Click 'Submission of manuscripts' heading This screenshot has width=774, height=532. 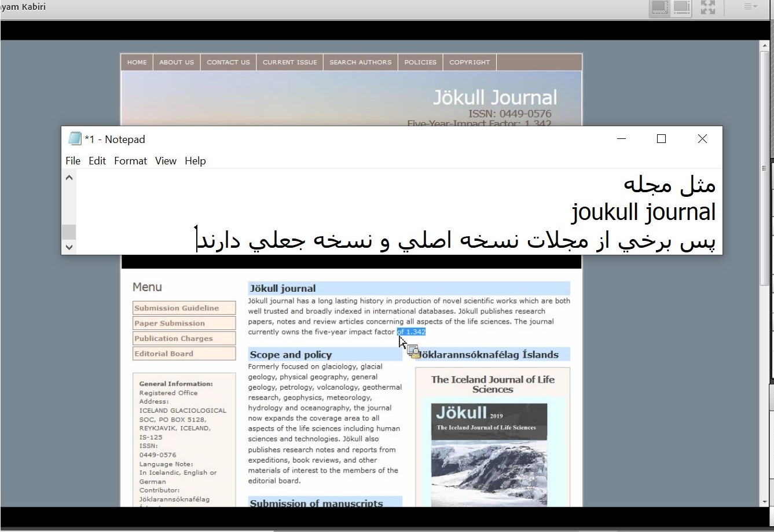coord(316,503)
